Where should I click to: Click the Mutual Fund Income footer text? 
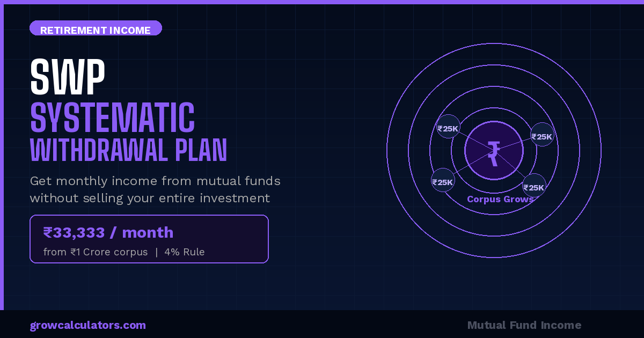pyautogui.click(x=524, y=325)
